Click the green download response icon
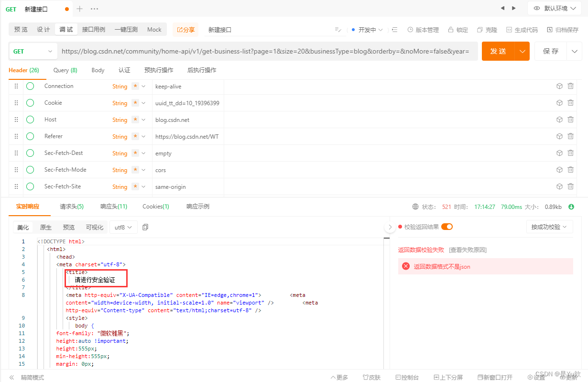588x382 pixels. click(571, 207)
